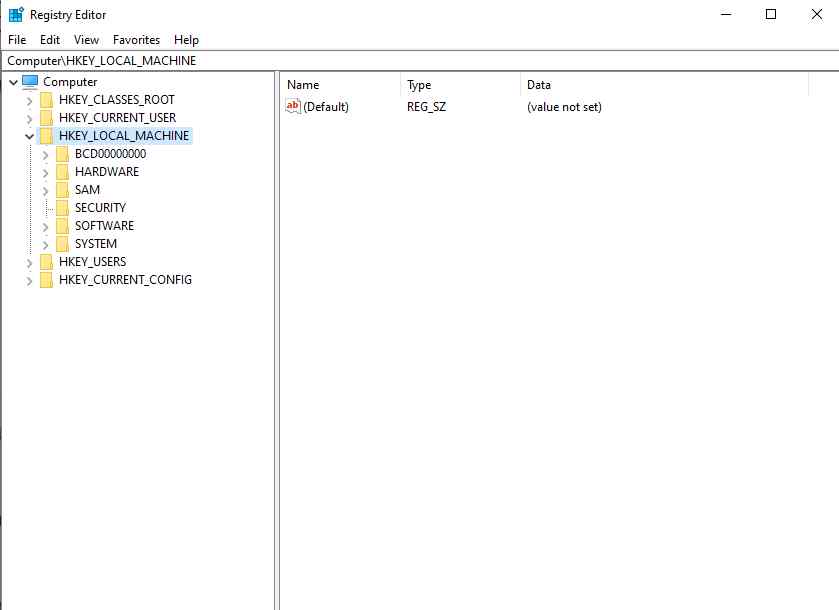The image size is (839, 610).
Task: Expand the HKEY_CLASSES_ROOT key
Action: [x=29, y=100]
